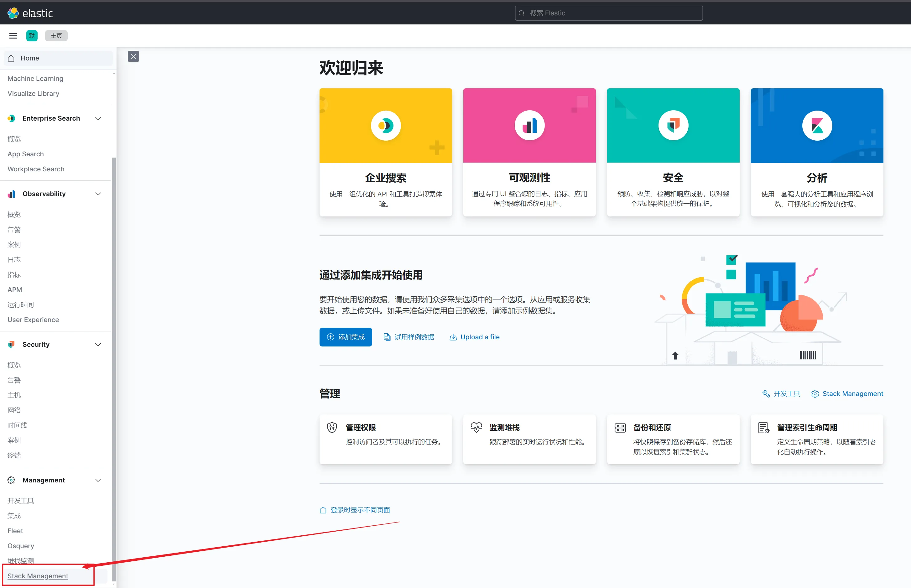
Task: Collapse the Observability nav section
Action: tap(98, 194)
